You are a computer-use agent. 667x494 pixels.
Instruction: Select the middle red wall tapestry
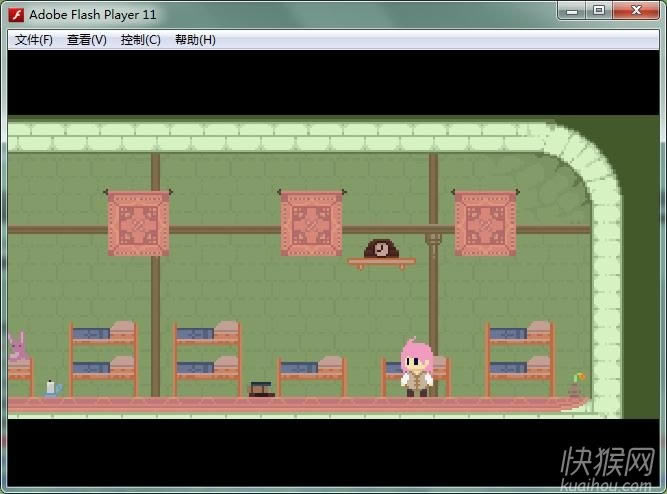pos(312,223)
